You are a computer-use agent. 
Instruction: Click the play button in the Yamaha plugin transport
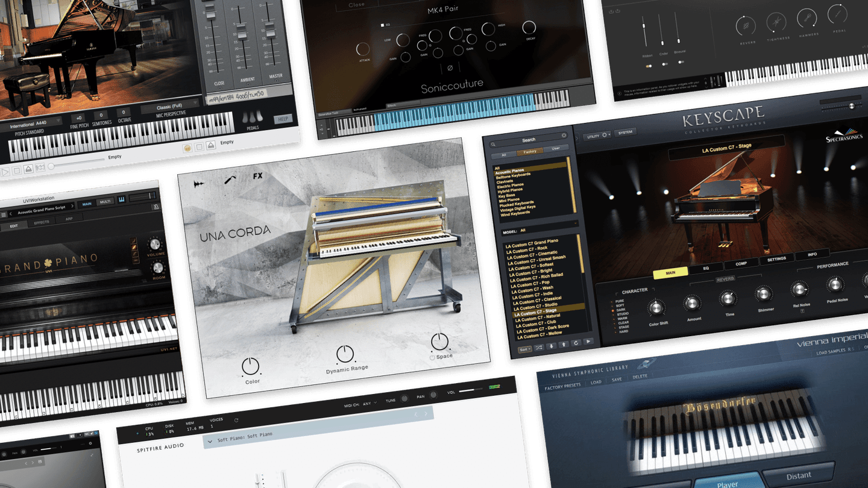(x=5, y=172)
